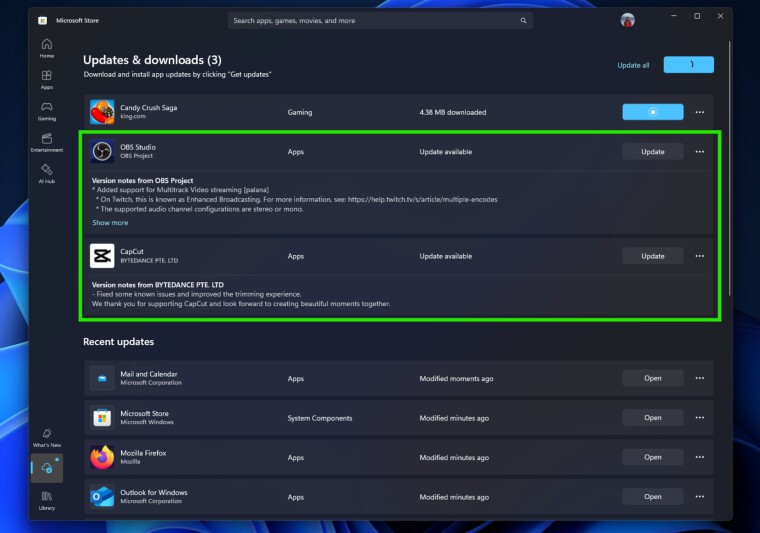Open the Entertainment section in sidebar

(x=47, y=142)
